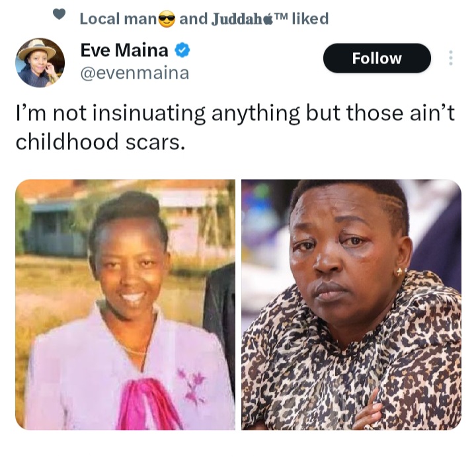The height and width of the screenshot is (458, 476).
Task: Open Local man's profile link
Action: pos(118,19)
